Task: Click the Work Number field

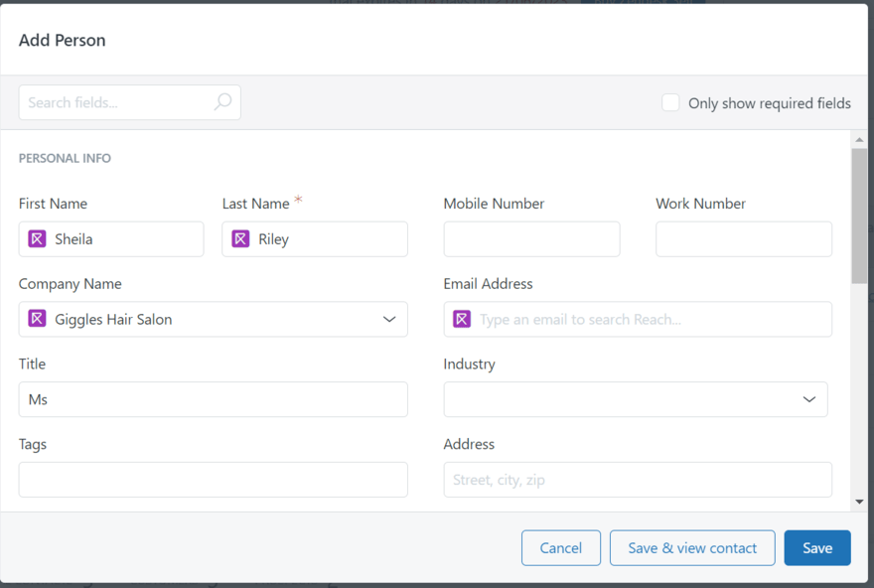Action: tap(743, 238)
